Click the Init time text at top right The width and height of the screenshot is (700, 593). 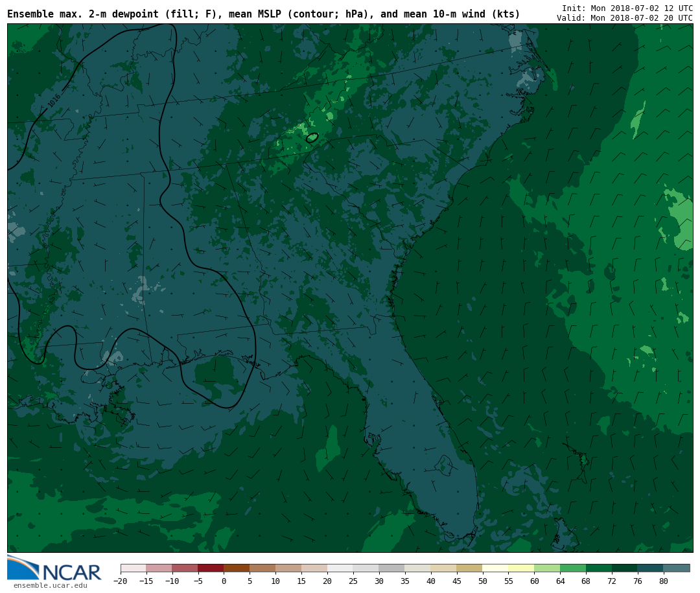tap(627, 8)
